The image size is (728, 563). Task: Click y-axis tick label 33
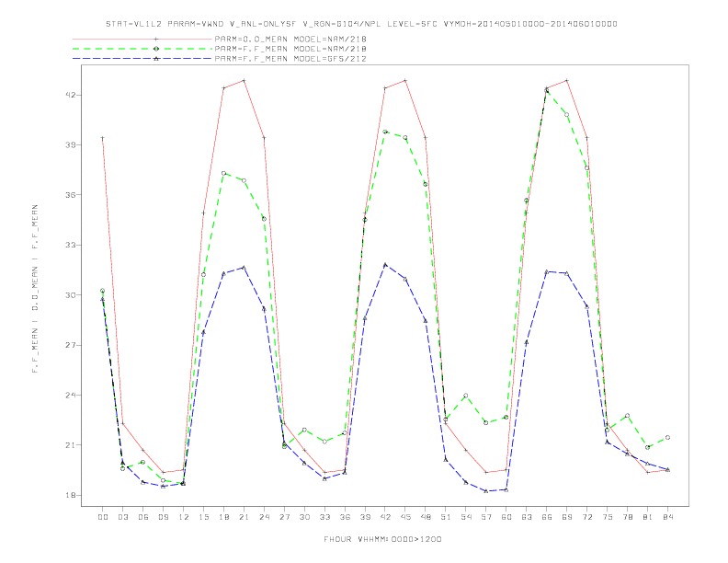70,245
